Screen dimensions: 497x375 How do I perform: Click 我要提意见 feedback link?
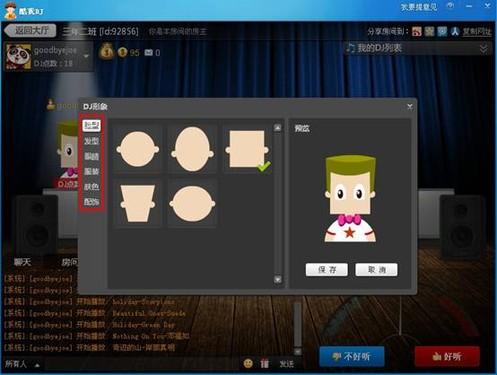(419, 7)
